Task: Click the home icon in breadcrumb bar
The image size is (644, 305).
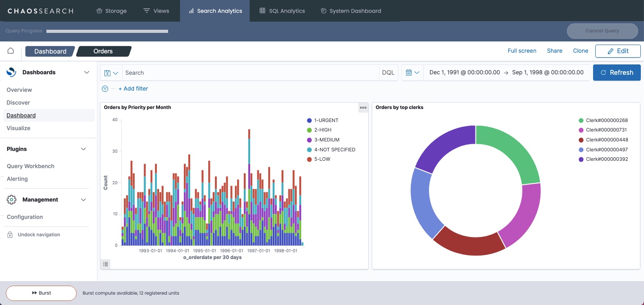Action: 10,51
